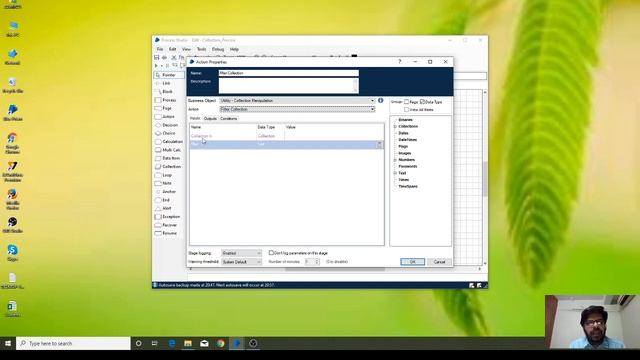Switch to the Outputs tab
This screenshot has height=360, width=640.
point(210,118)
